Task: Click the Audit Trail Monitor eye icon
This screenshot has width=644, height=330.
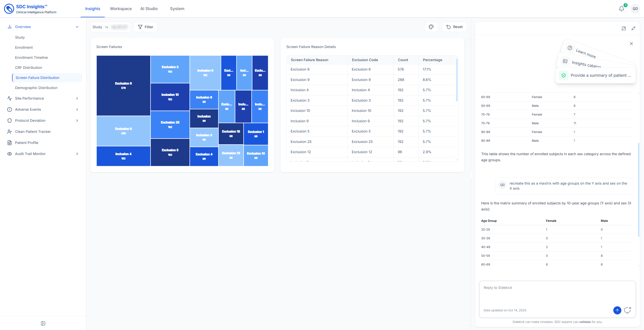Action: point(10,154)
